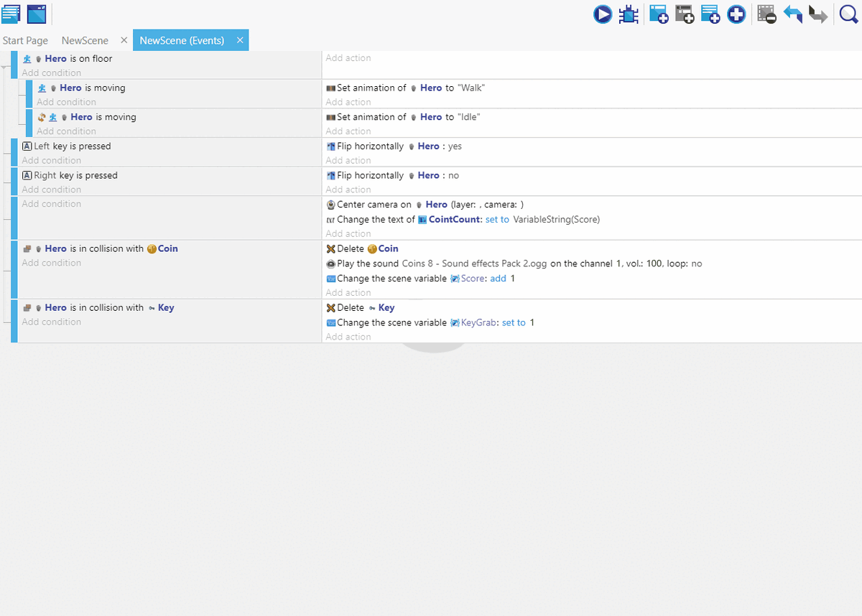This screenshot has width=862, height=616.
Task: Add condition under "Left key is pressed"
Action: click(51, 160)
